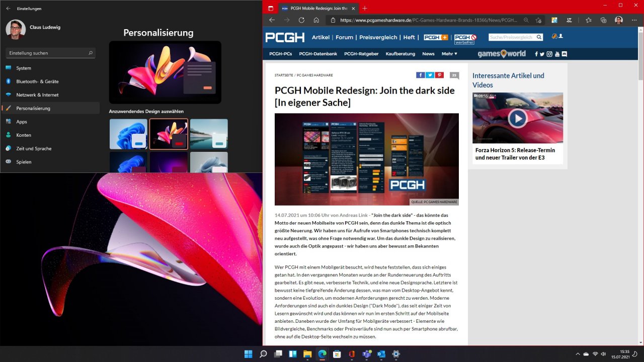Share article on Twitter
This screenshot has width=644, height=362.
(x=430, y=75)
